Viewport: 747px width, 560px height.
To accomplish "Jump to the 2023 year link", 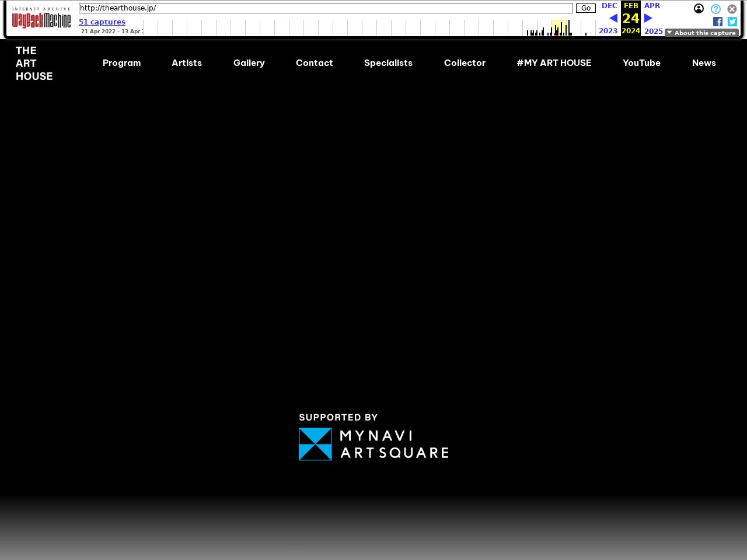I will [x=608, y=31].
